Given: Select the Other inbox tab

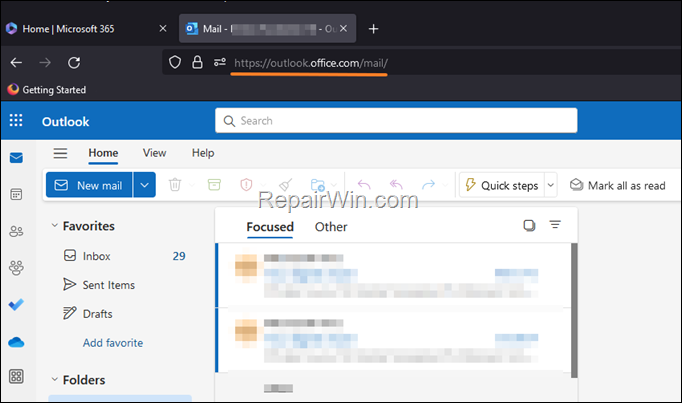Looking at the screenshot, I should coord(331,227).
